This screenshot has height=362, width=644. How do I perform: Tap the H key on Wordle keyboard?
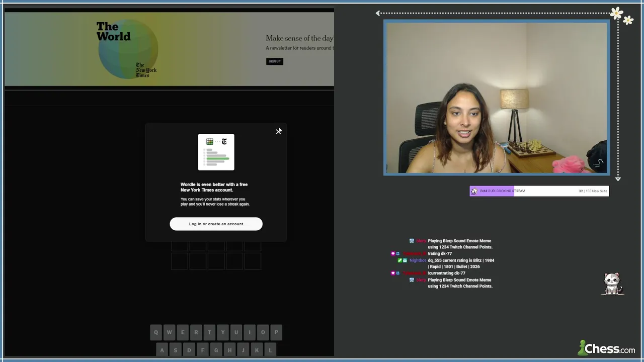point(230,350)
